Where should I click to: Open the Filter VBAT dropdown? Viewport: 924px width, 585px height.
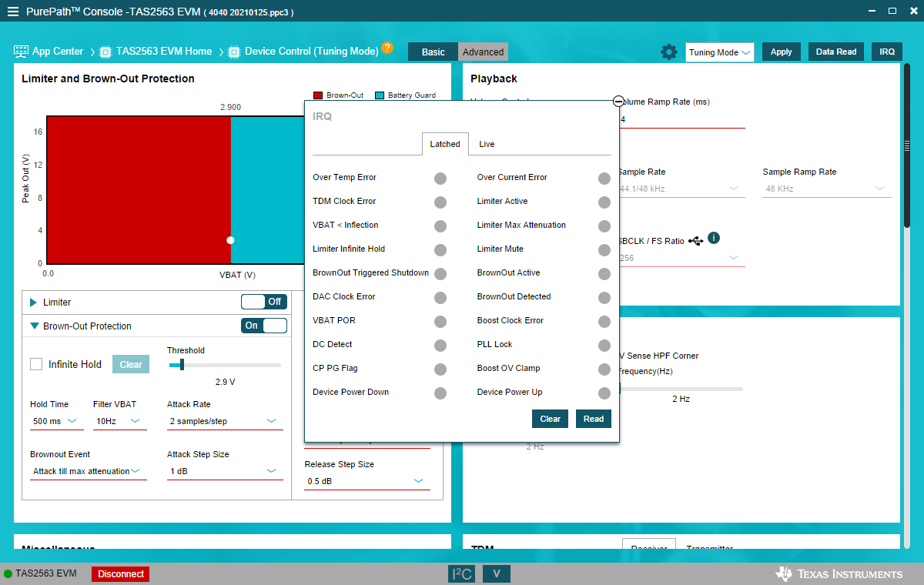click(120, 421)
